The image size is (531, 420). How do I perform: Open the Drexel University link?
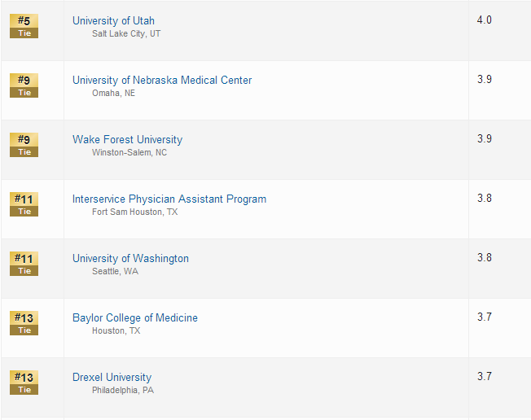112,378
